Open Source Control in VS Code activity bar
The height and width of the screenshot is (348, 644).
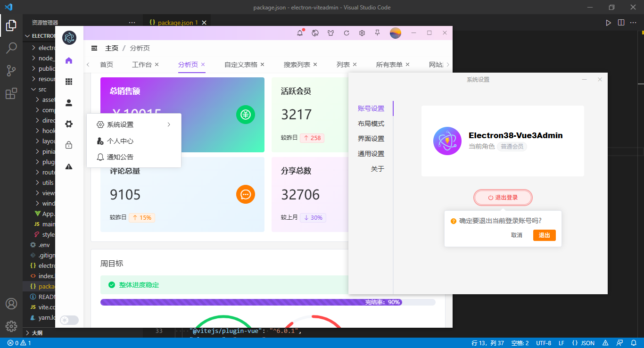coord(11,70)
